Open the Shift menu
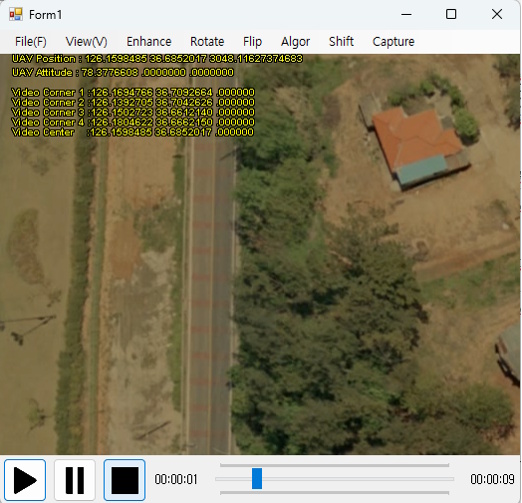Screen dimensions: 522x503 click(x=341, y=42)
